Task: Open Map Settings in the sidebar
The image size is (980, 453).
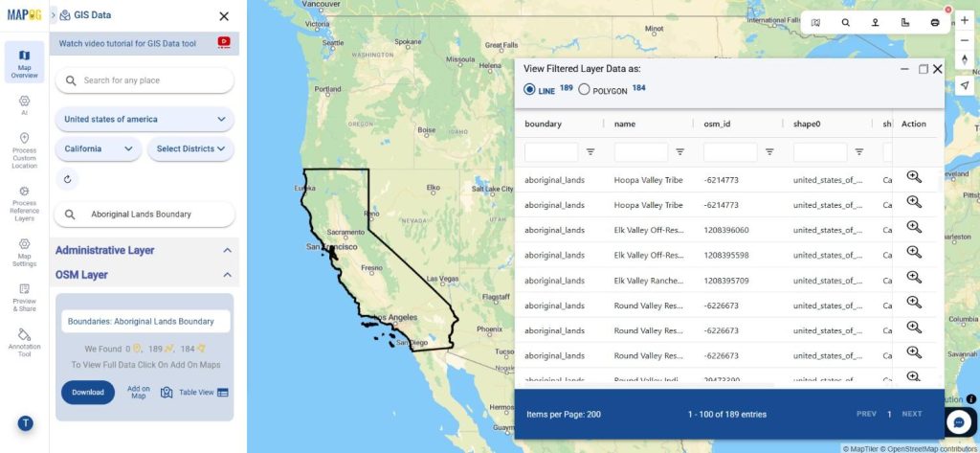Action: (x=24, y=252)
